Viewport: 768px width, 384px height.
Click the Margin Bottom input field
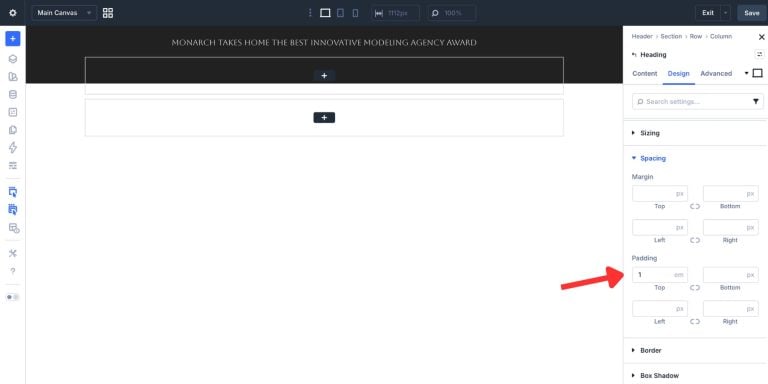[x=730, y=193]
